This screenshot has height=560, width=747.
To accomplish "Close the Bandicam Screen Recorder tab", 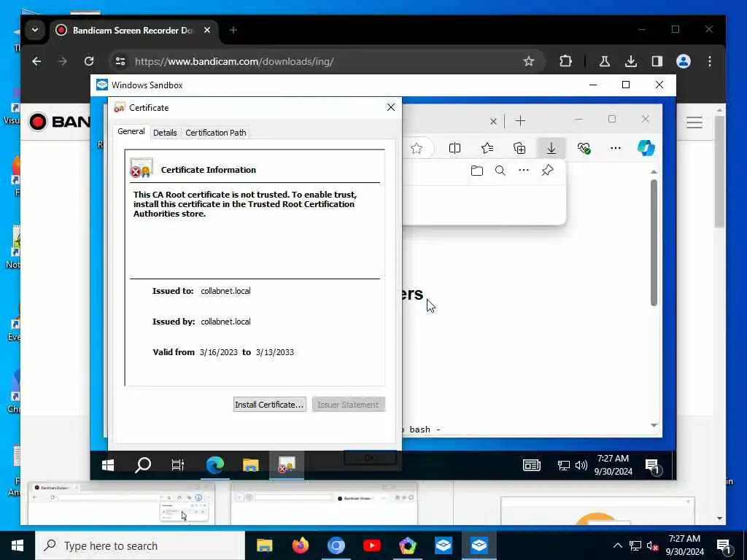I will (207, 30).
